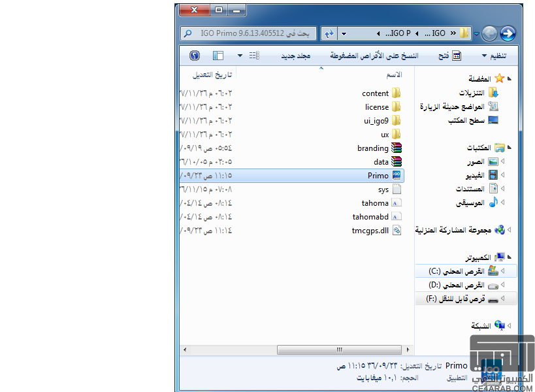
Task: Expand the Local Disk (D:) node
Action: (503, 285)
